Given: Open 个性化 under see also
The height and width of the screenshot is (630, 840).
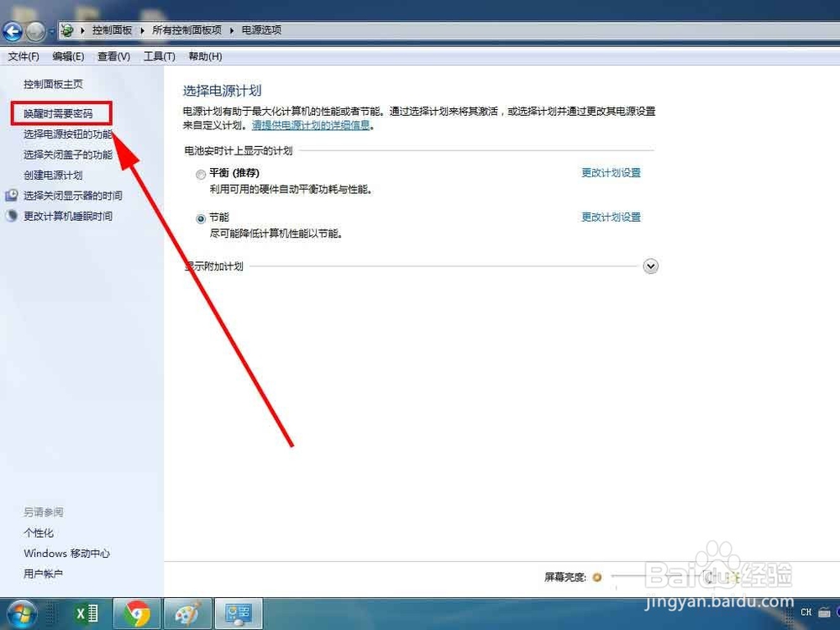Looking at the screenshot, I should click(x=39, y=533).
